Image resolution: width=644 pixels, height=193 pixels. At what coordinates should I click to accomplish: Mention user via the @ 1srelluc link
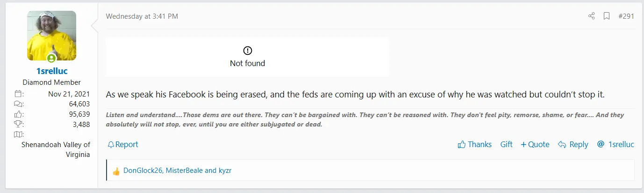617,144
